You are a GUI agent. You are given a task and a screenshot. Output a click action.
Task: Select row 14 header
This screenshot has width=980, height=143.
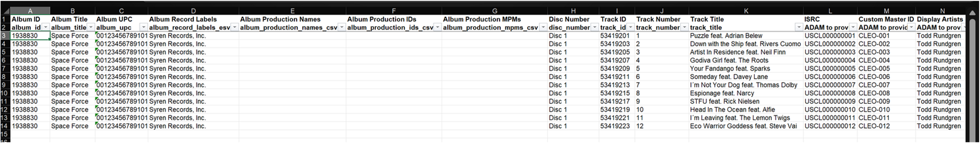[x=5, y=126]
